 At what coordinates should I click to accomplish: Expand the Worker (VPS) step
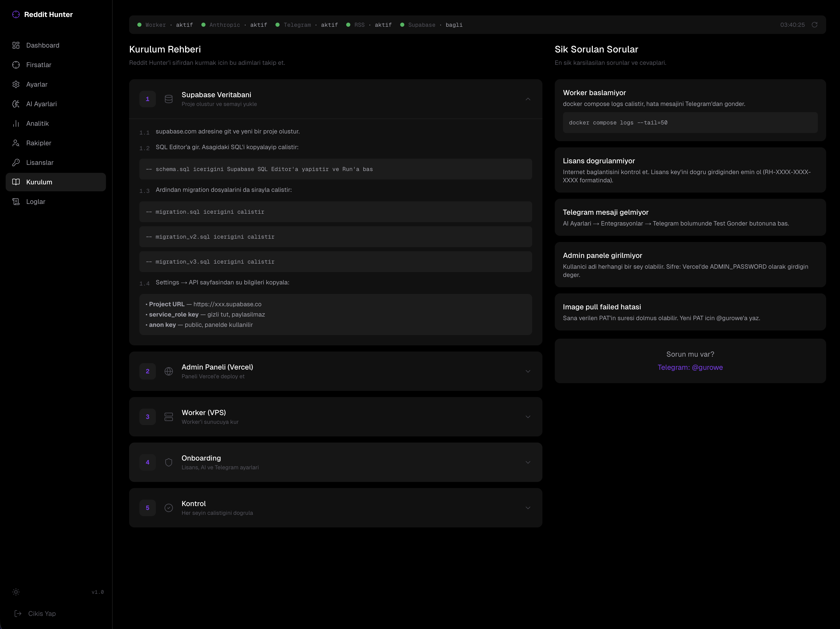pos(528,417)
